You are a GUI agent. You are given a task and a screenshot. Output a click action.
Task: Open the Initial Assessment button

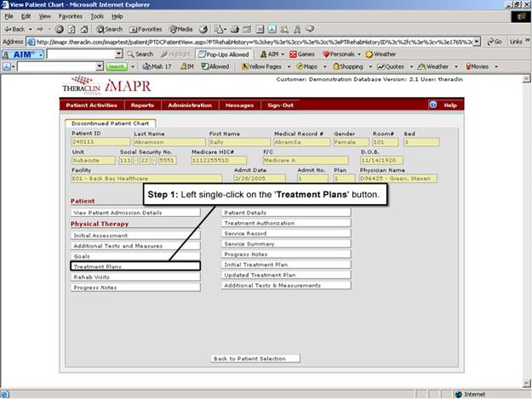[x=134, y=235]
